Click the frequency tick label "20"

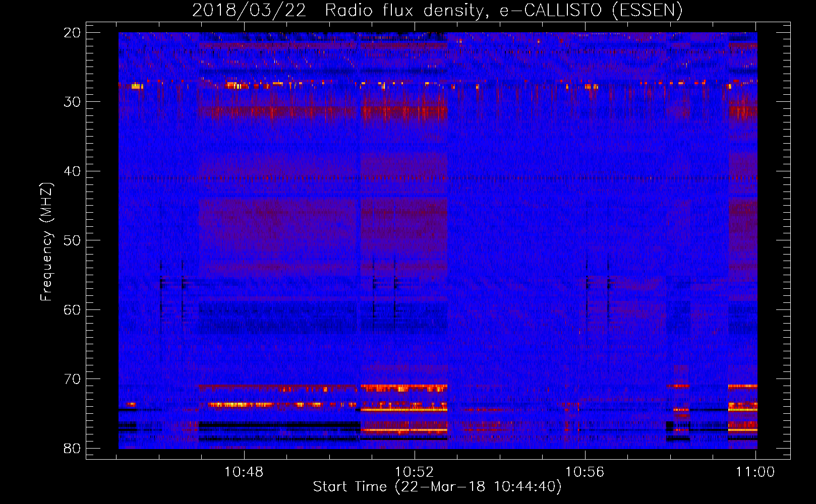(x=73, y=33)
